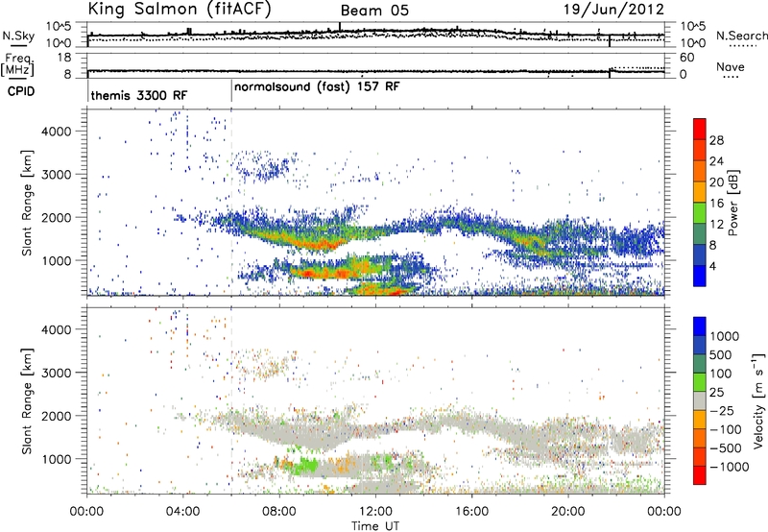Screen dimensions: 768x532
Task: Click velocity colorbar label '100'
Action: pos(721,374)
